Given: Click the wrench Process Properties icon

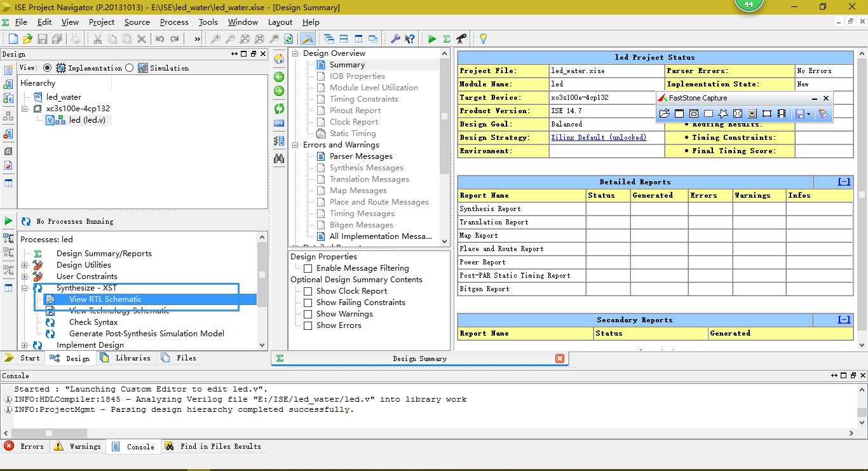Looking at the screenshot, I should [x=395, y=39].
